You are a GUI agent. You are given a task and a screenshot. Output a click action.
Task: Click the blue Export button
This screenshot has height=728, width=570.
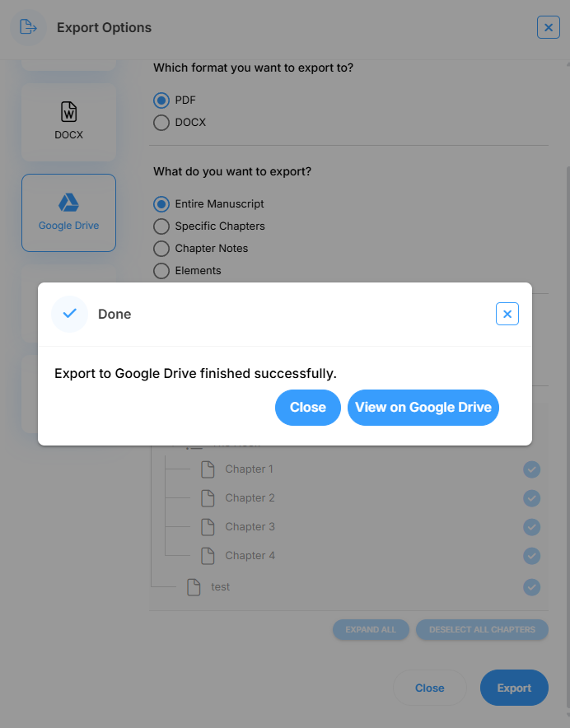[514, 688]
